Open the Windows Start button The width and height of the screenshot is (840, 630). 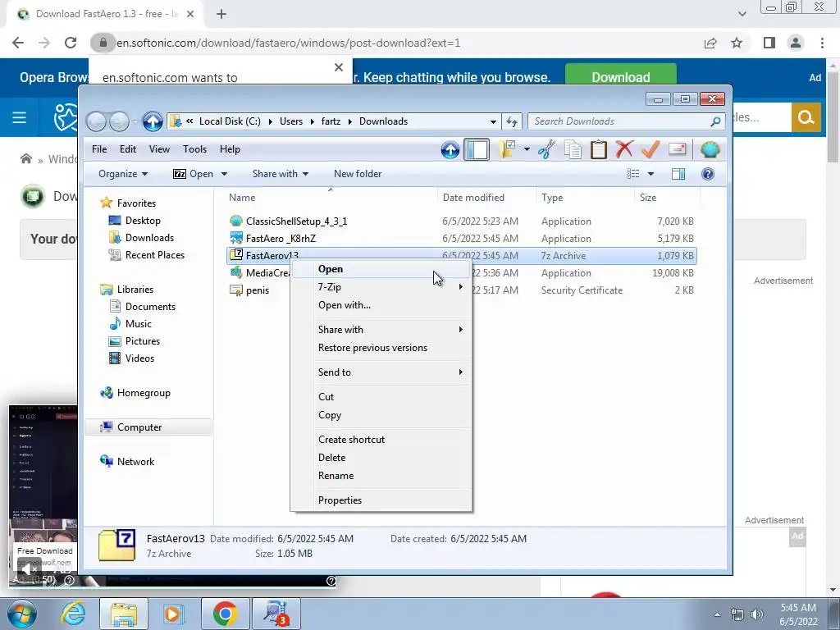(21, 614)
